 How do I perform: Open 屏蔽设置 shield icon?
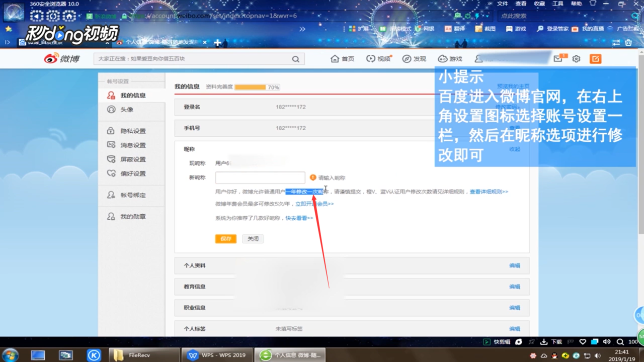[111, 159]
